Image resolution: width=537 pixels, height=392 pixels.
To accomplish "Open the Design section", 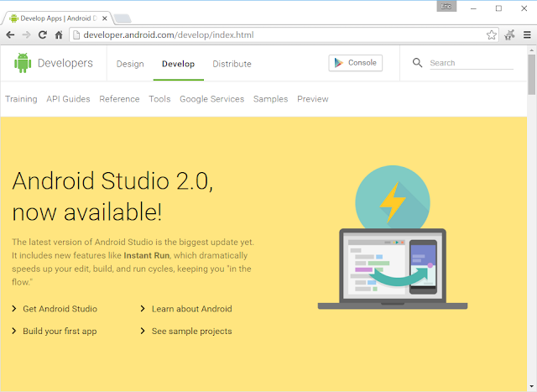I will [130, 64].
